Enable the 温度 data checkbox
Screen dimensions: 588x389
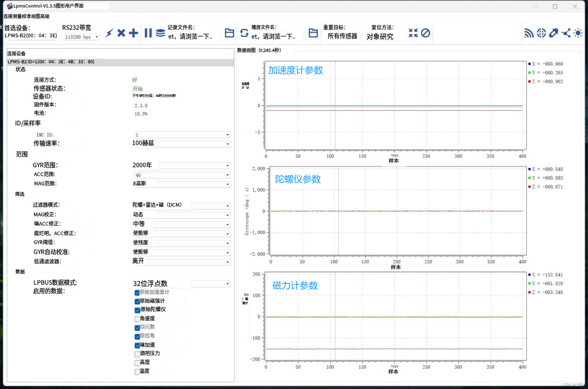pyautogui.click(x=137, y=371)
